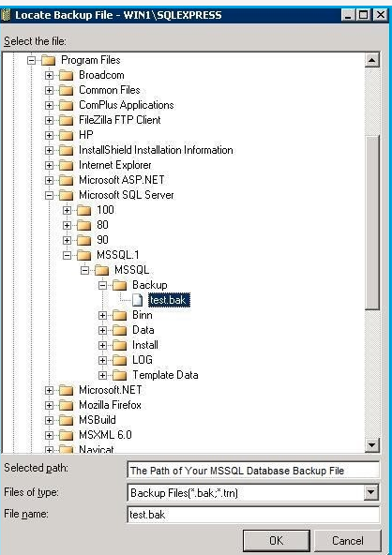
Task: Open the Files of type dropdown
Action: pos(370,492)
